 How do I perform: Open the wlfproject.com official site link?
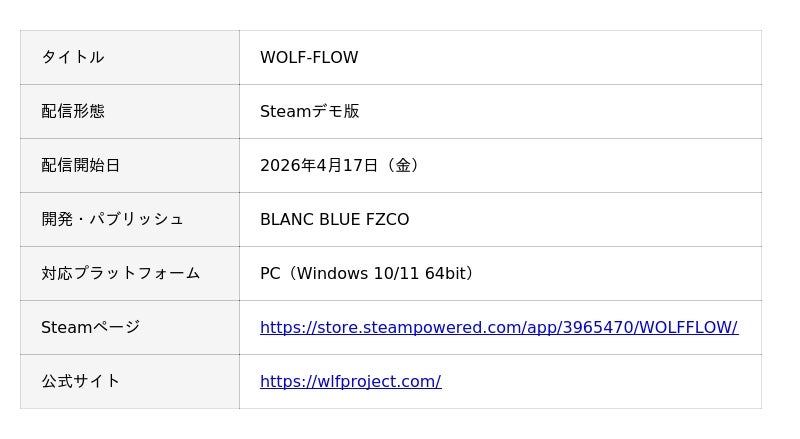point(350,381)
